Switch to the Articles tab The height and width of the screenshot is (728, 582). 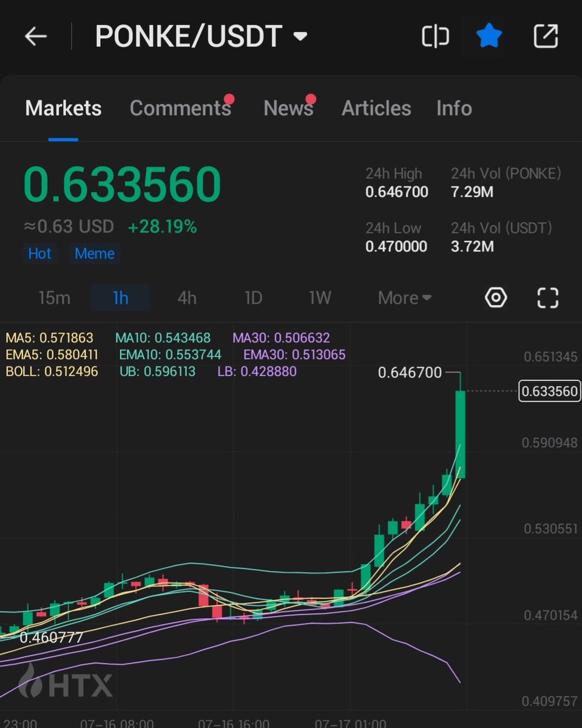[376, 109]
